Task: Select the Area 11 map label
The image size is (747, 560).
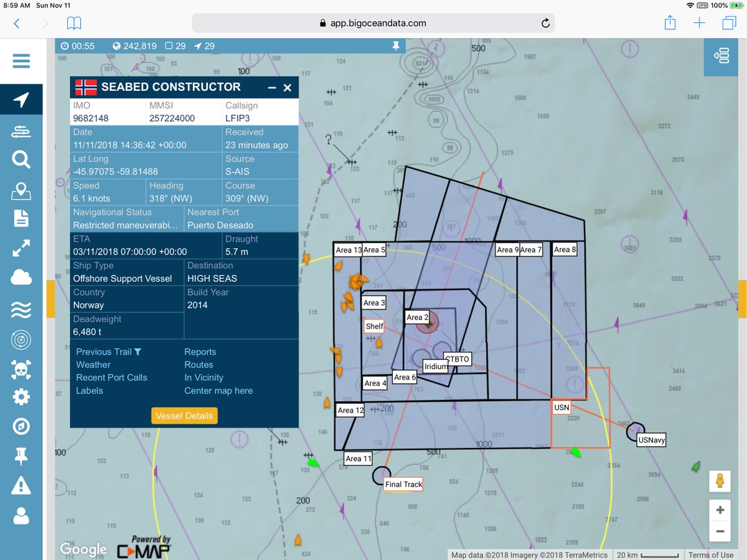Action: click(359, 459)
